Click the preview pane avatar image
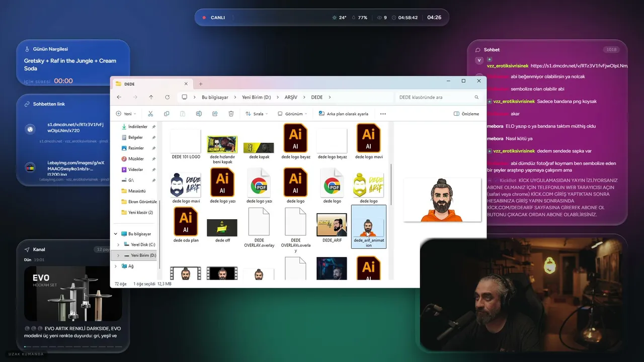 (442, 200)
